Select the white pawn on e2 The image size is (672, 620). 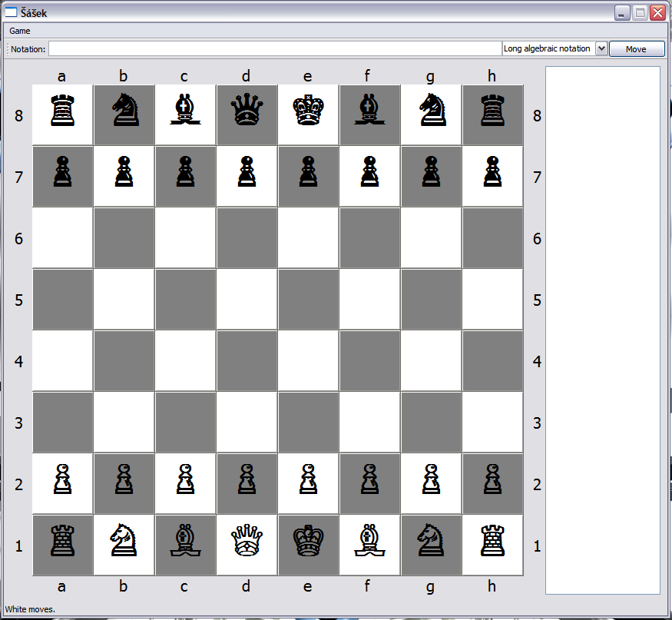pyautogui.click(x=308, y=479)
